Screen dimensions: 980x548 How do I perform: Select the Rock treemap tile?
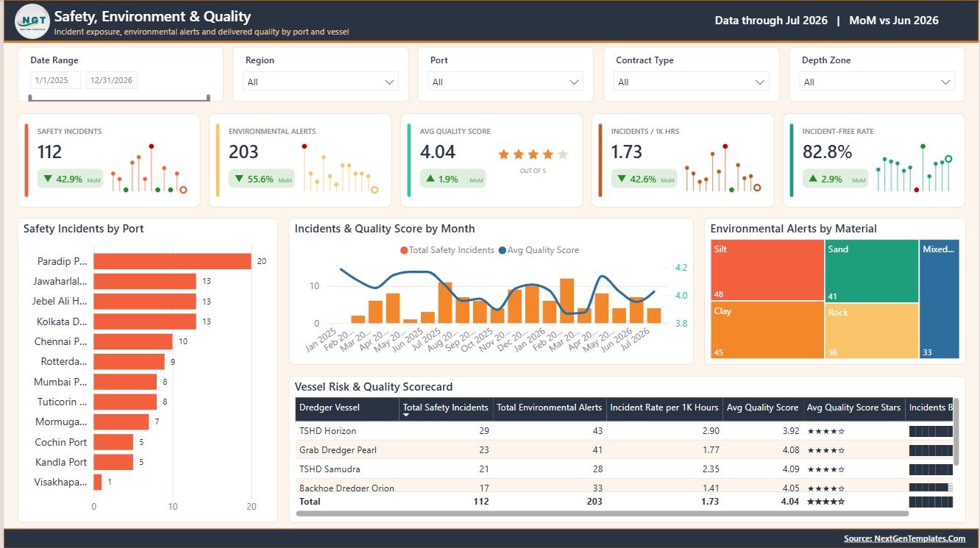872,331
